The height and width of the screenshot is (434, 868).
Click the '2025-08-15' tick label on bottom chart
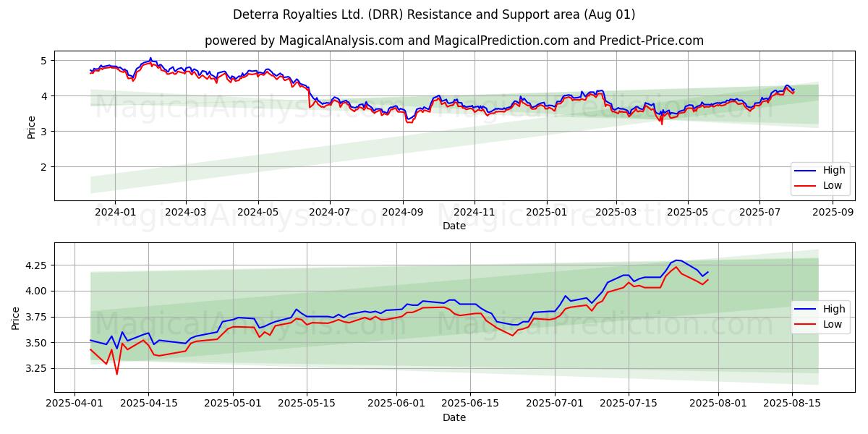[792, 403]
